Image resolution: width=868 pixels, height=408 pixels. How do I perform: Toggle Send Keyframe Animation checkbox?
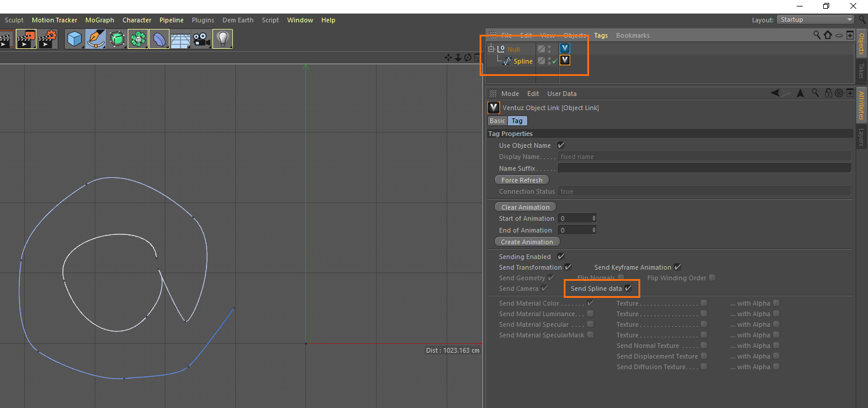678,267
